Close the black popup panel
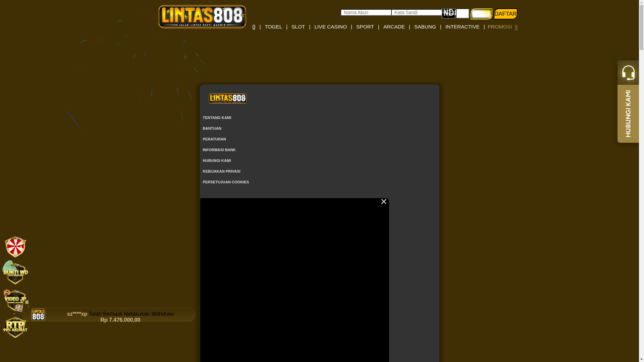This screenshot has width=644, height=362. click(384, 202)
